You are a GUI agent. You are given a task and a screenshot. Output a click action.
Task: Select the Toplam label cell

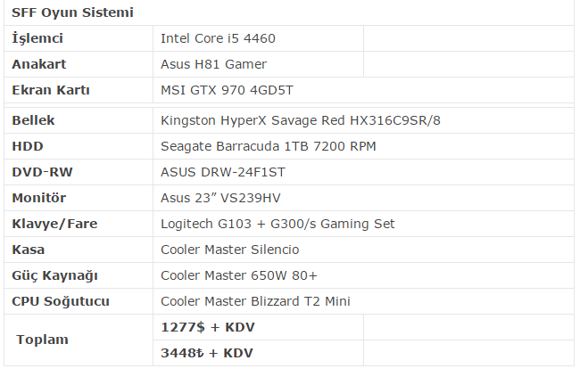[79, 340]
